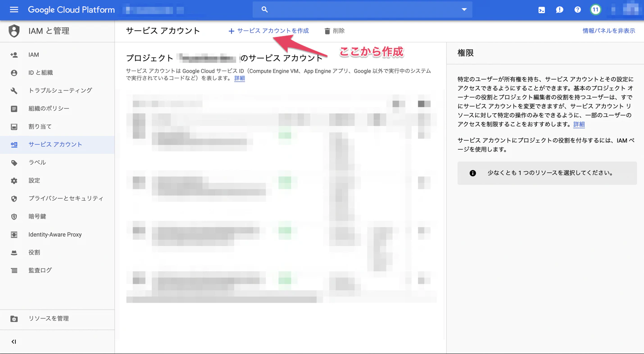This screenshot has height=354, width=644.
Task: Click the IAM person-add sidebar icon
Action: [14, 55]
